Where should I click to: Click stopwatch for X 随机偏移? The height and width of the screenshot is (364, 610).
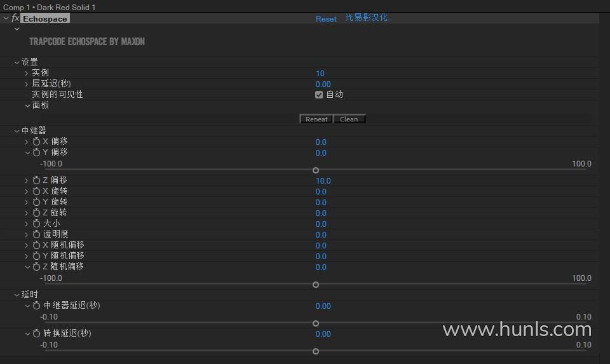click(x=36, y=245)
